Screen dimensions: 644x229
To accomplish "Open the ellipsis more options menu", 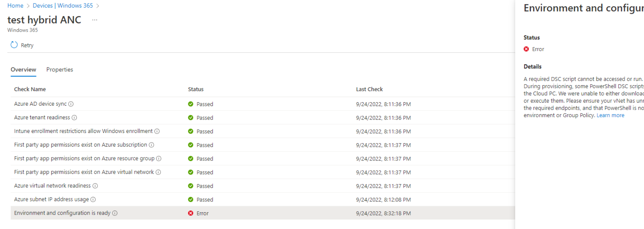I will click(95, 20).
